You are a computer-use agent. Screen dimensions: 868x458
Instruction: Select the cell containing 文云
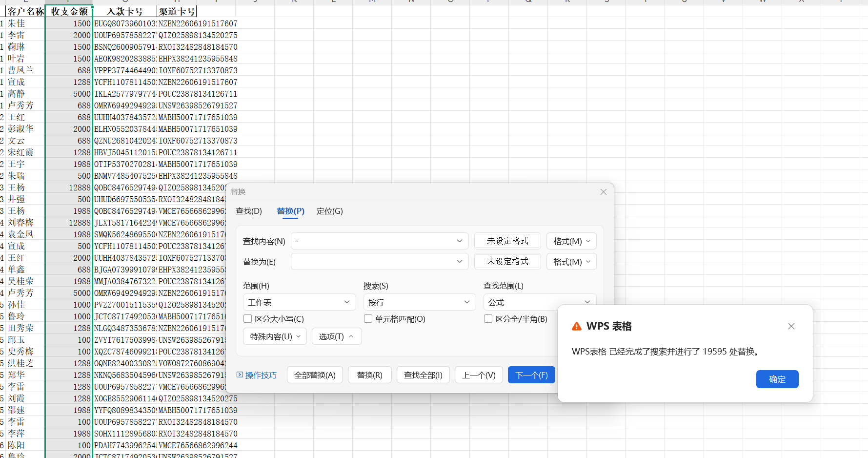tap(25, 141)
